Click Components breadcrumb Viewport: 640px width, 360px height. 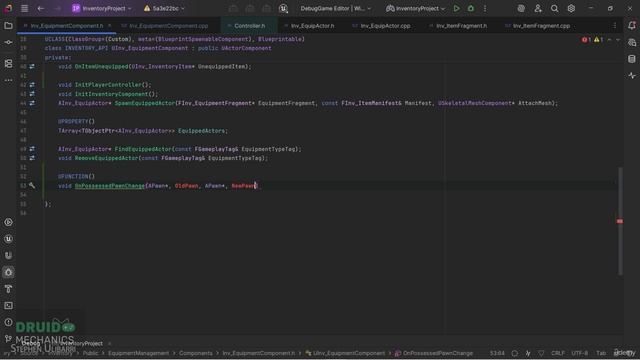(196, 353)
